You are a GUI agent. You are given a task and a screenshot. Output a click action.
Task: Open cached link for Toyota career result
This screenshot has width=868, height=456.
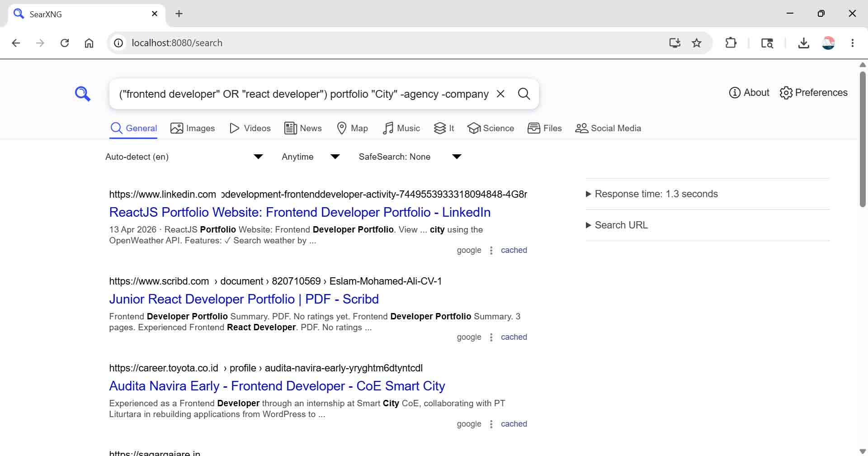pos(514,424)
